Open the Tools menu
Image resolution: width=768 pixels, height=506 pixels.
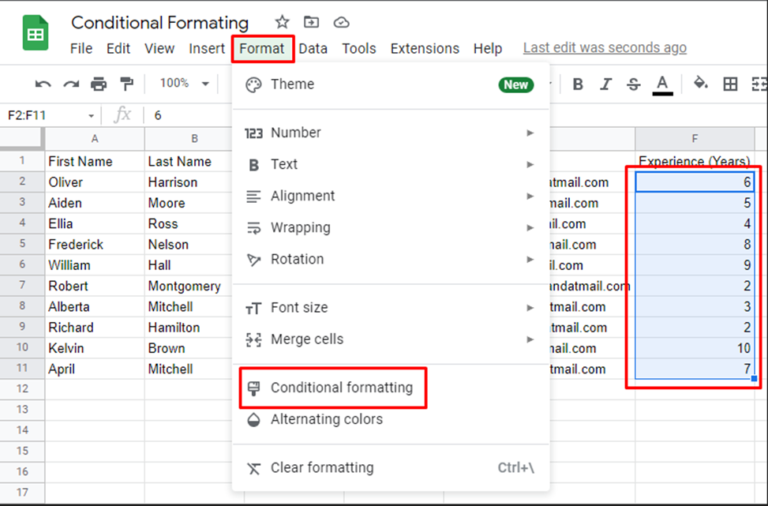pos(359,48)
